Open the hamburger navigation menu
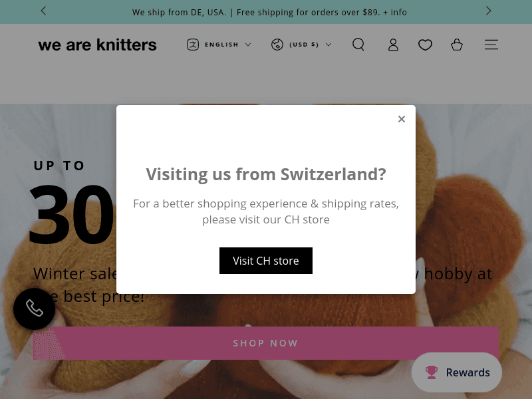Screen dimensions: 532x399 pyautogui.click(x=491, y=45)
